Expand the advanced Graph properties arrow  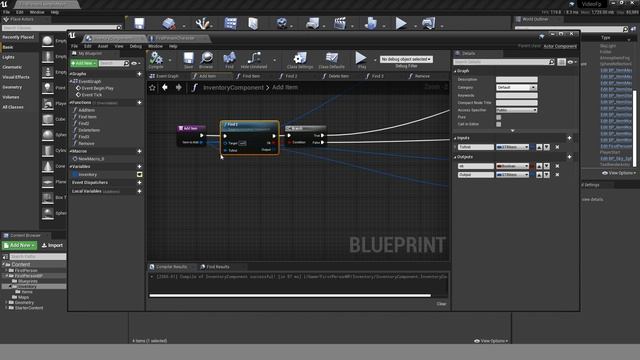(513, 131)
